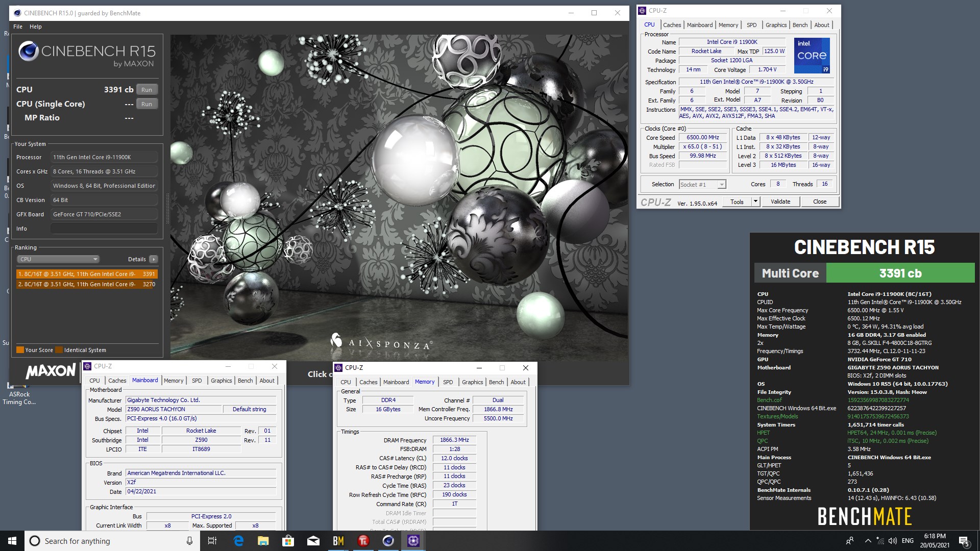The image size is (980, 551).
Task: Click Validate in the top CPU-Z window
Action: [780, 202]
